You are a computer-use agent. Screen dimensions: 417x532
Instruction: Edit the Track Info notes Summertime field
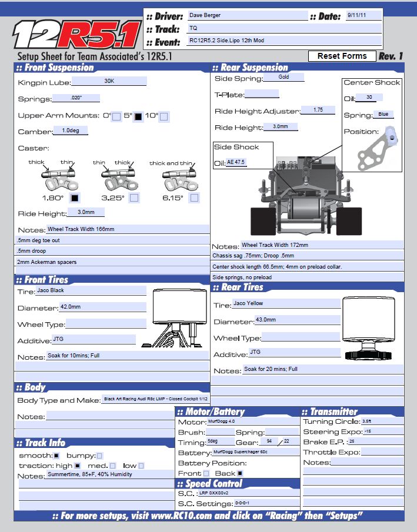click(x=110, y=474)
